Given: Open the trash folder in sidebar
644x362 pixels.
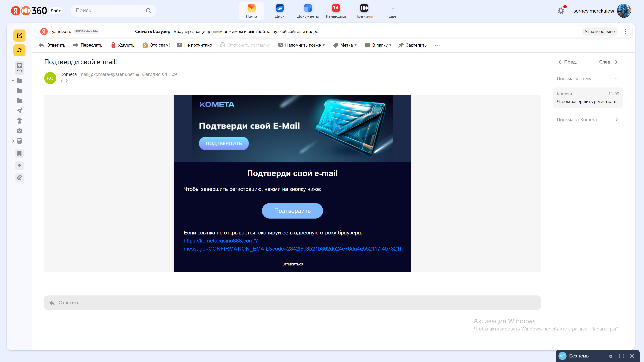Looking at the screenshot, I should 19,121.
